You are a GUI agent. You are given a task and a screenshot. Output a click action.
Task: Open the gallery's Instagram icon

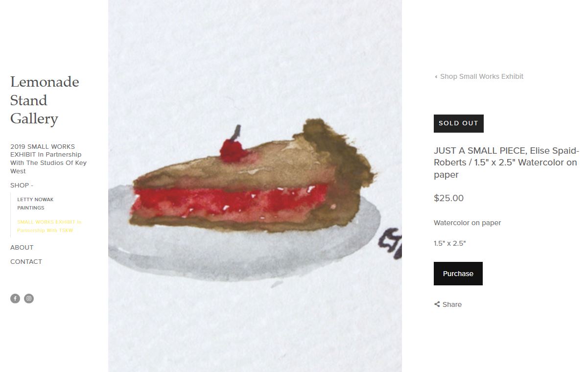click(29, 299)
